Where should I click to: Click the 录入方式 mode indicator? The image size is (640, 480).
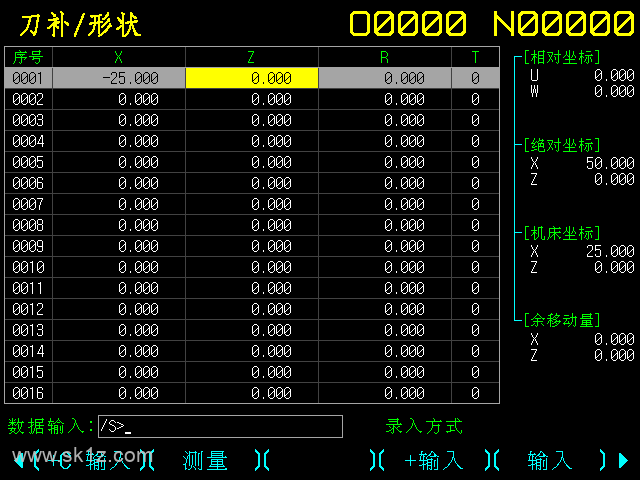424,426
